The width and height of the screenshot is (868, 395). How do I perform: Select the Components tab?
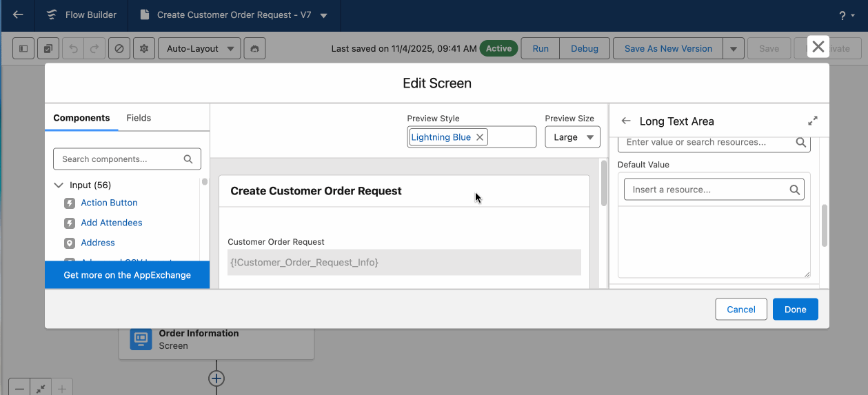(81, 118)
